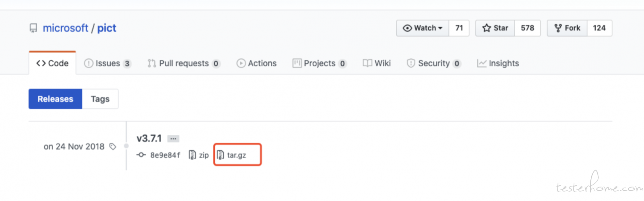Image resolution: width=644 pixels, height=201 pixels.
Task: Go to the Actions tab
Action: click(257, 63)
